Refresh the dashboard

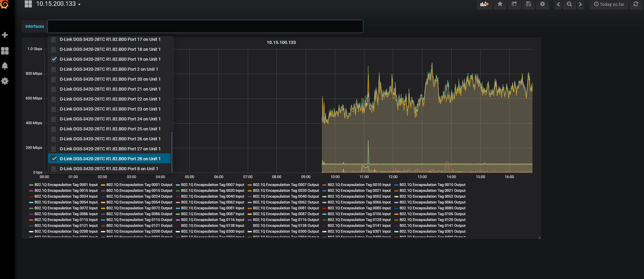636,4
